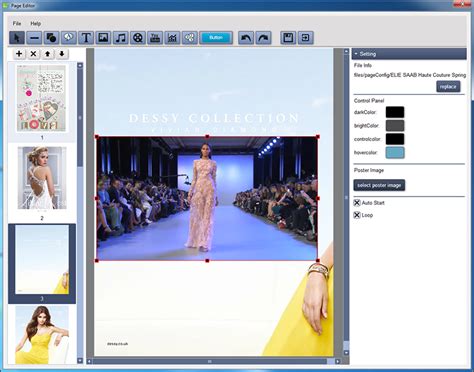Click the Poster Image label

tap(369, 170)
